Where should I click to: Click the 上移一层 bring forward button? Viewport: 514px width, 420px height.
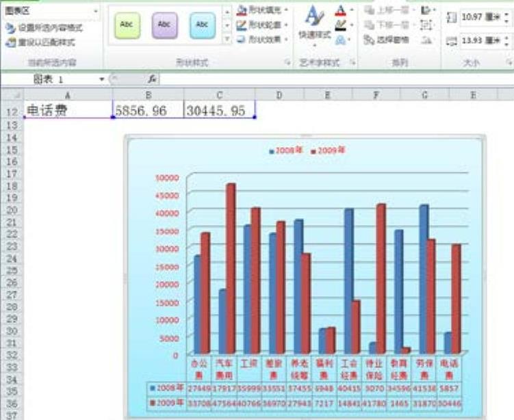coord(387,10)
